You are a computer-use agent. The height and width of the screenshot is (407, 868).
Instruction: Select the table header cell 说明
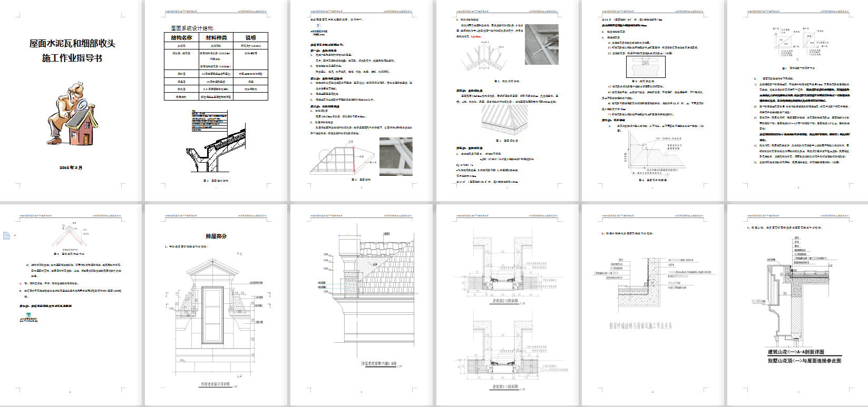(250, 37)
